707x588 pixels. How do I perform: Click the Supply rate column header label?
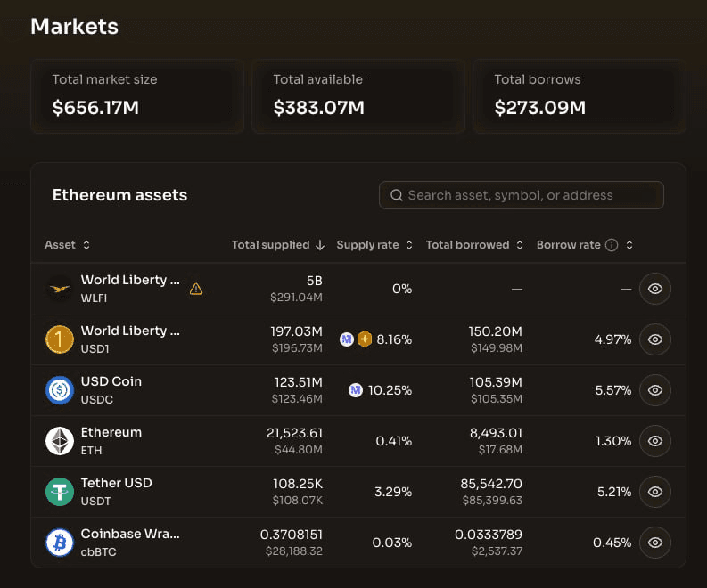coord(367,245)
